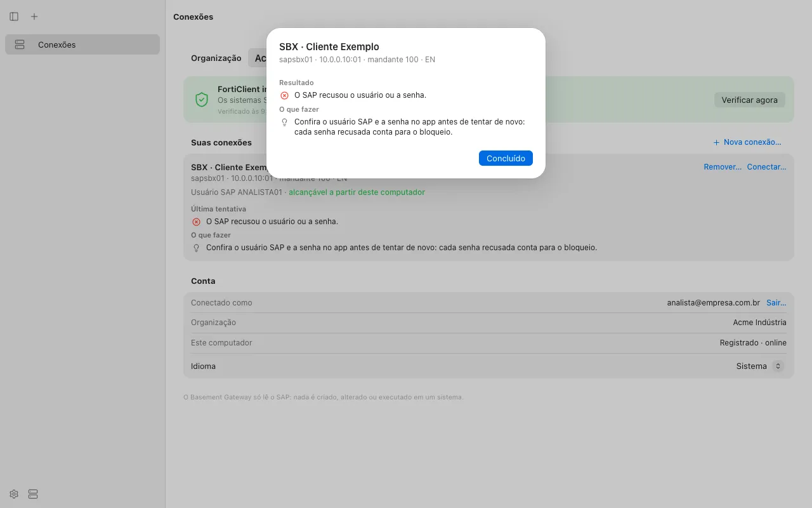The width and height of the screenshot is (812, 508).
Task: Select Conexões in the sidebar
Action: pos(82,44)
